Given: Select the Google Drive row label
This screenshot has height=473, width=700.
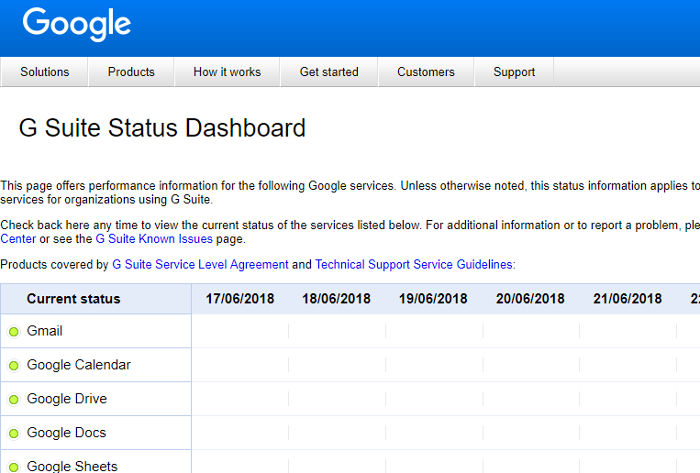Looking at the screenshot, I should 67,399.
